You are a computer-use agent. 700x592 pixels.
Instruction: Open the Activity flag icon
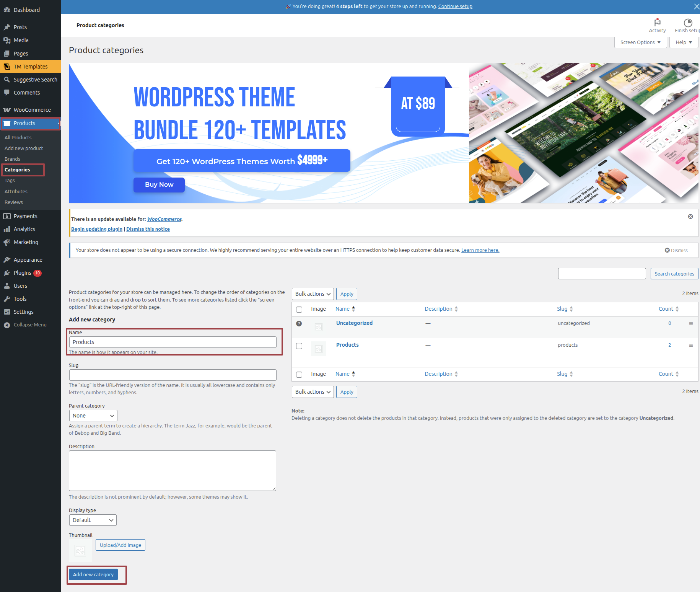(657, 23)
